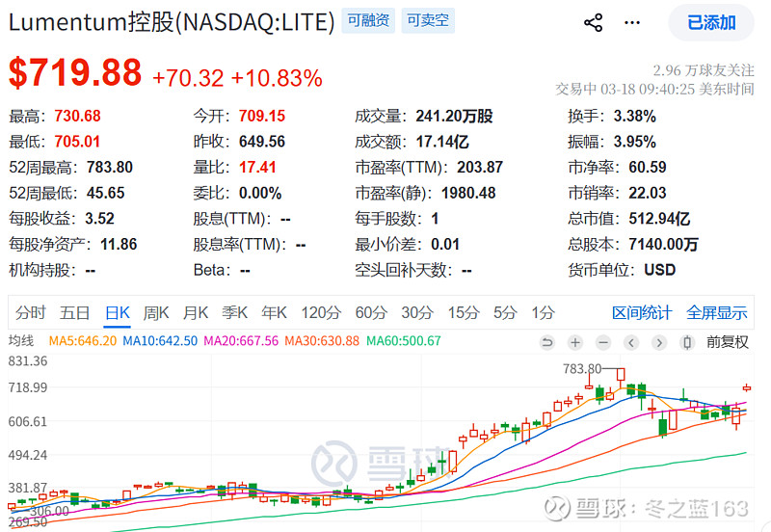
Task: Move chart left with left arrow icon
Action: point(631,342)
